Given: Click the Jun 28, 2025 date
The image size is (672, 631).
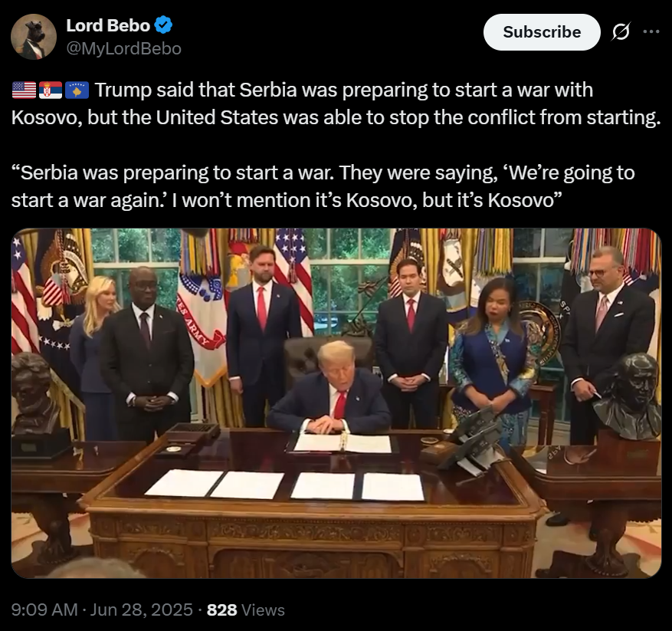Looking at the screenshot, I should (142, 610).
